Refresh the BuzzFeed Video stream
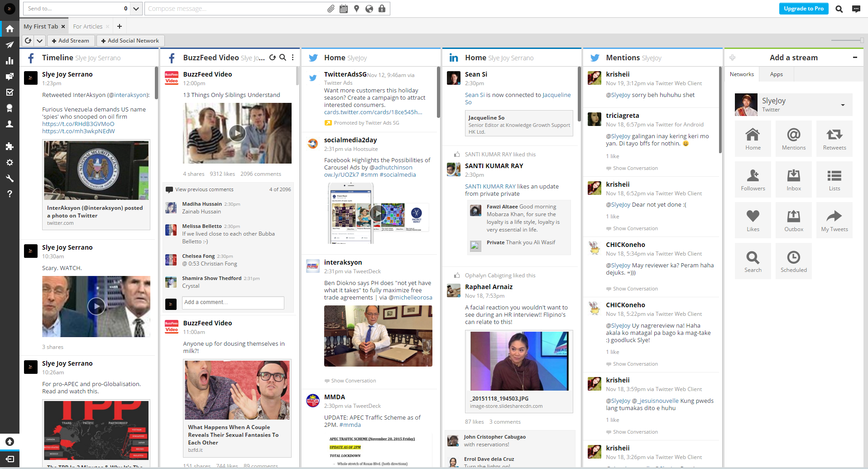This screenshot has width=868, height=469. (x=273, y=58)
